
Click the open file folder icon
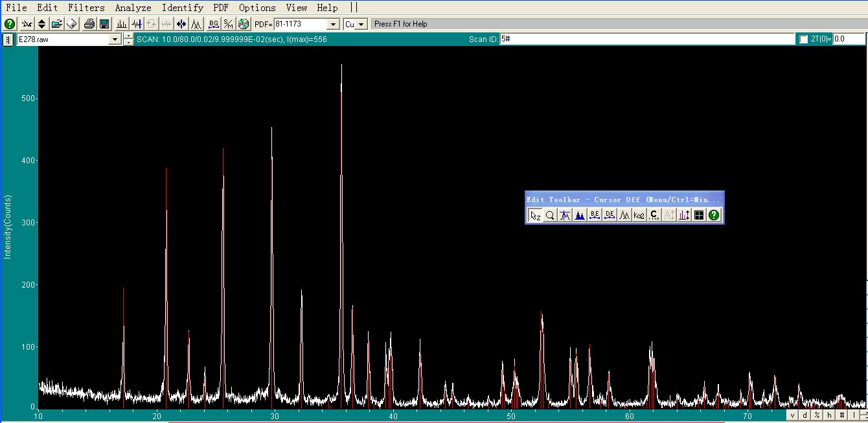pos(56,24)
